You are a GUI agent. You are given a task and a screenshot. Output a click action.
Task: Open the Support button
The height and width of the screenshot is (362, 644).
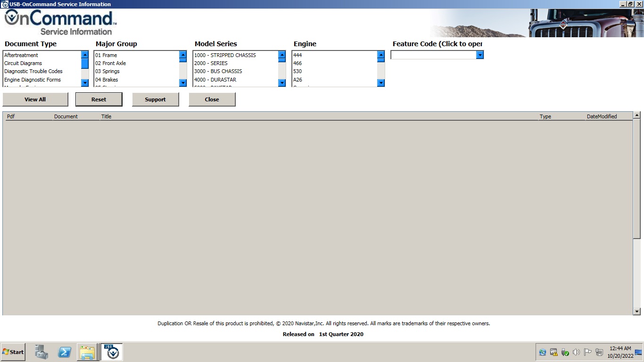pos(156,99)
